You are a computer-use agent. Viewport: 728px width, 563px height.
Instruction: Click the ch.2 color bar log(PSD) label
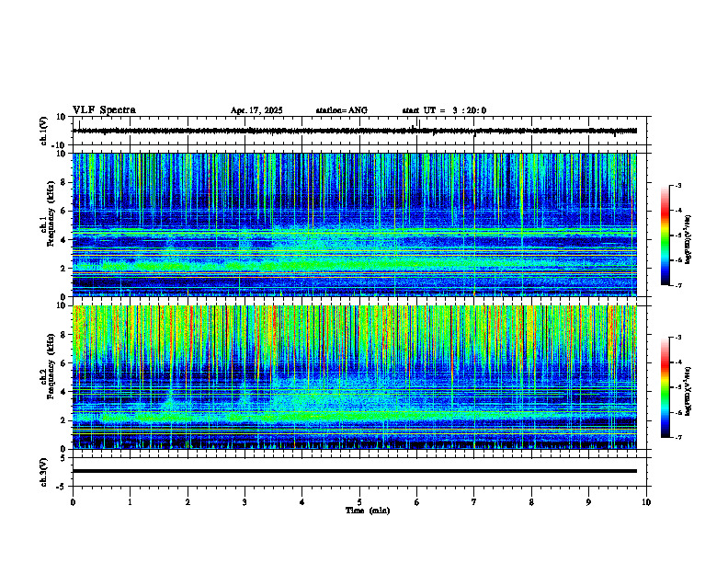(688, 391)
